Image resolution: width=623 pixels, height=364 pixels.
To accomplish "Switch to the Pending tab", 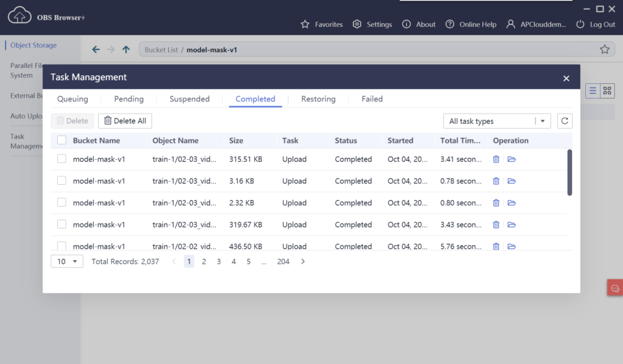I will tap(129, 99).
